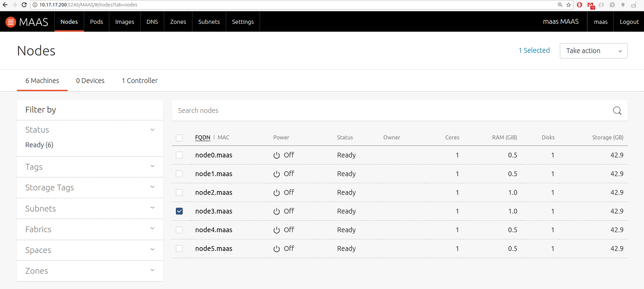Open the node2.maas link
644x289 pixels.
[214, 193]
